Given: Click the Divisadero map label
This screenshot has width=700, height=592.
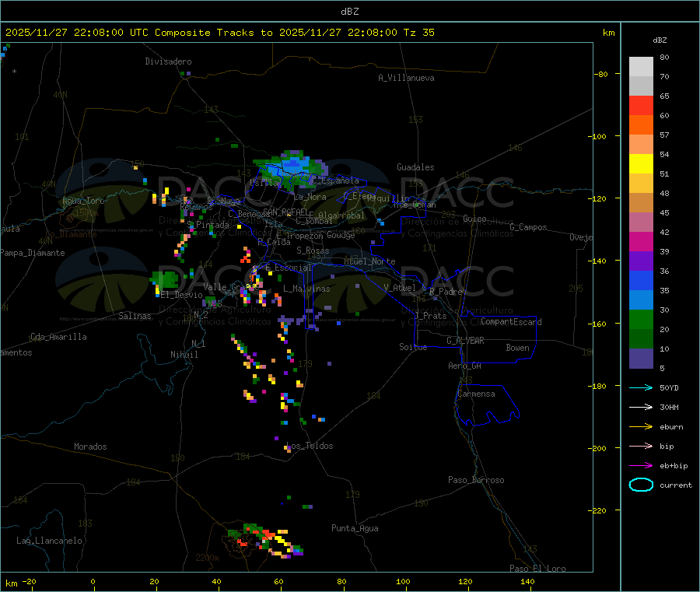Looking at the screenshot, I should tap(168, 61).
